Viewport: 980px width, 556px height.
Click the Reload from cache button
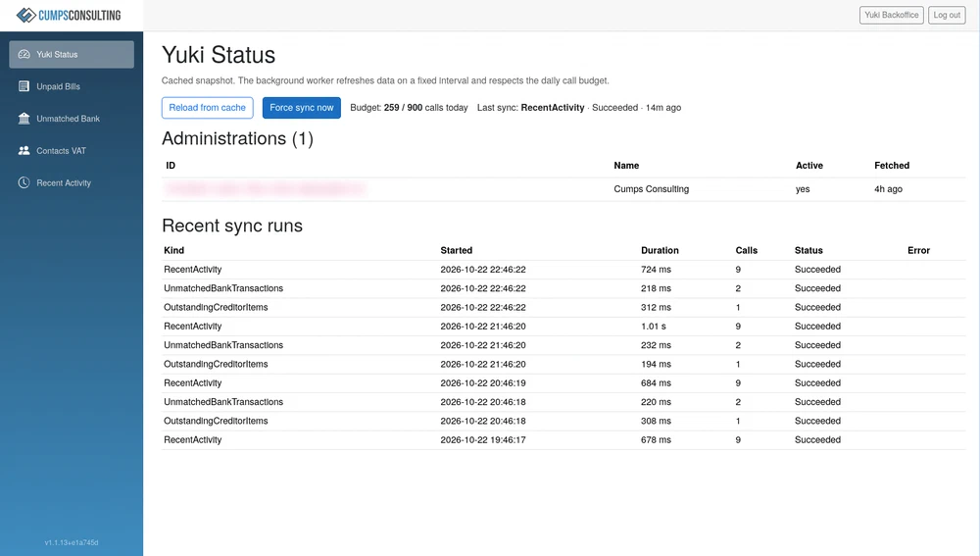pos(208,108)
